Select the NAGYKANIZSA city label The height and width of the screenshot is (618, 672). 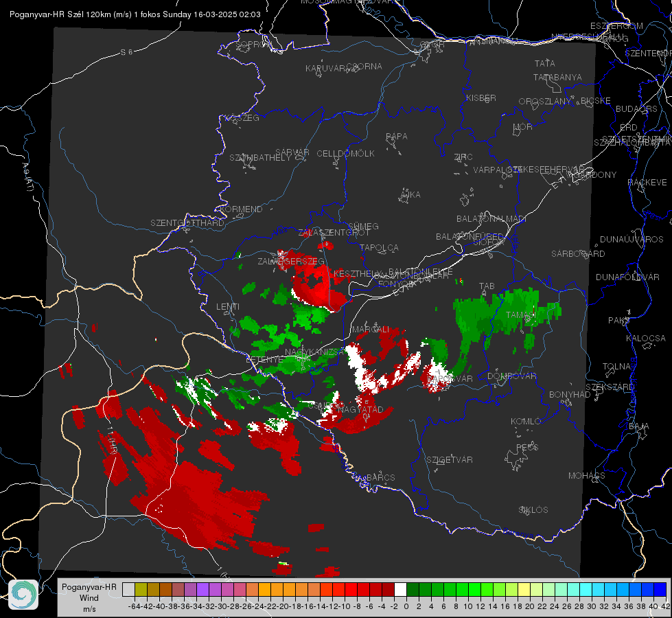(x=314, y=352)
